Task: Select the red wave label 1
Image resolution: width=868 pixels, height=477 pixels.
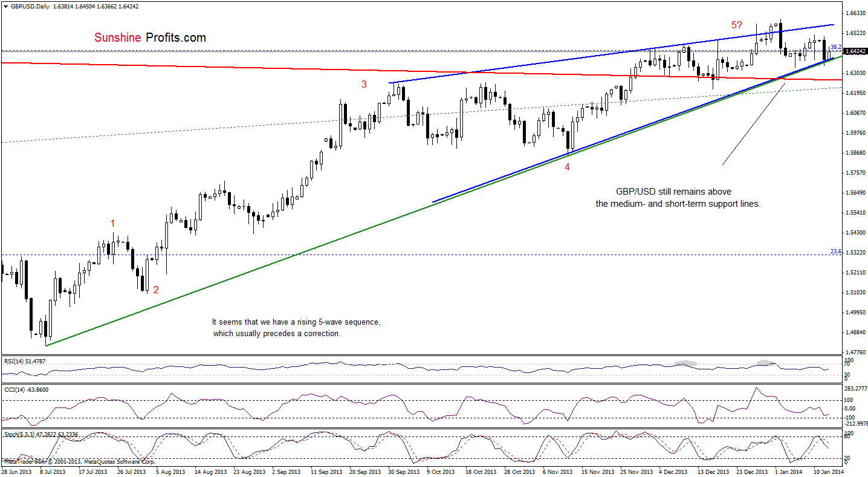Action: click(112, 224)
